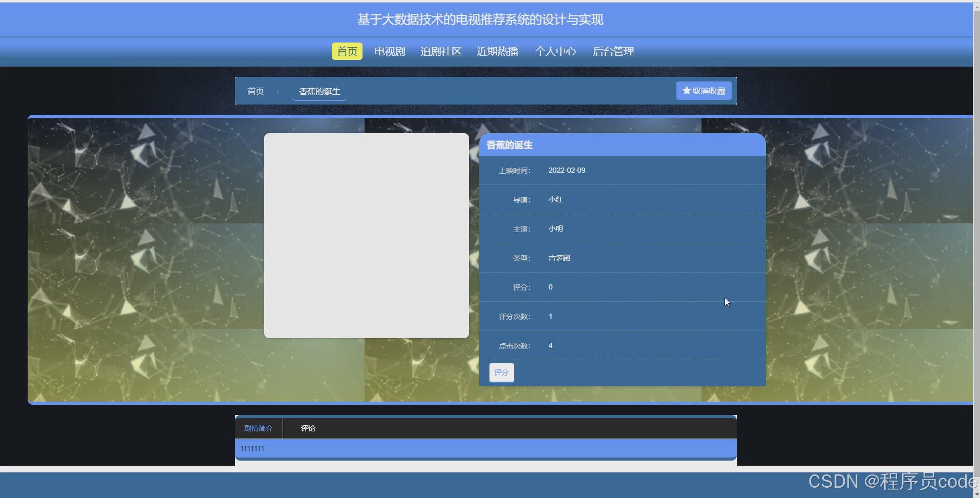Viewport: 980px width, 498px height.
Task: Open the 电视剧 section
Action: coord(389,51)
